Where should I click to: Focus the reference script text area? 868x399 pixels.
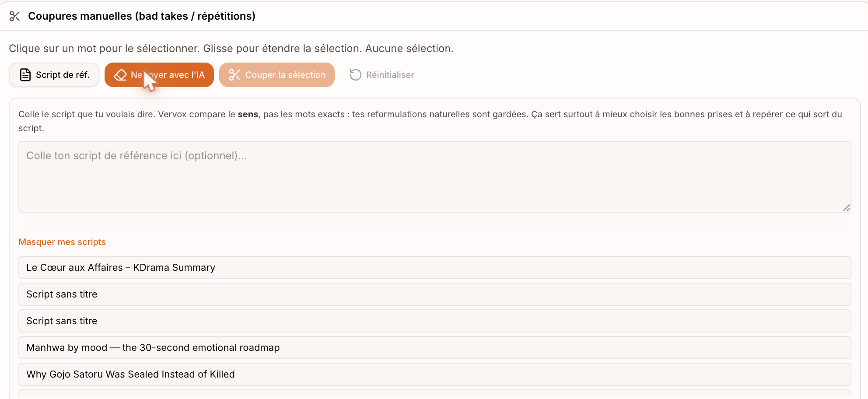(434, 177)
